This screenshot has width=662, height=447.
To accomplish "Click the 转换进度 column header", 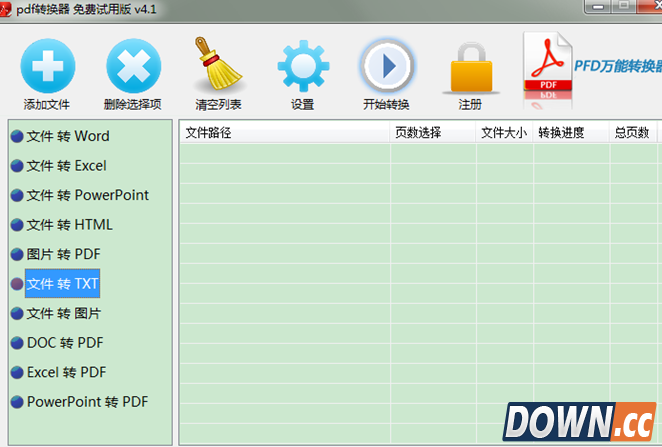I will click(x=571, y=133).
